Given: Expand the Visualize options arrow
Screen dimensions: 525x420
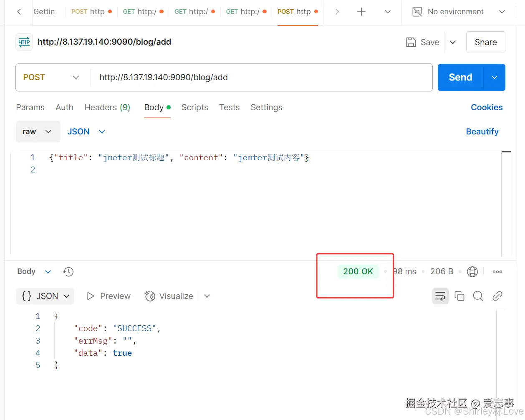Looking at the screenshot, I should (x=207, y=296).
